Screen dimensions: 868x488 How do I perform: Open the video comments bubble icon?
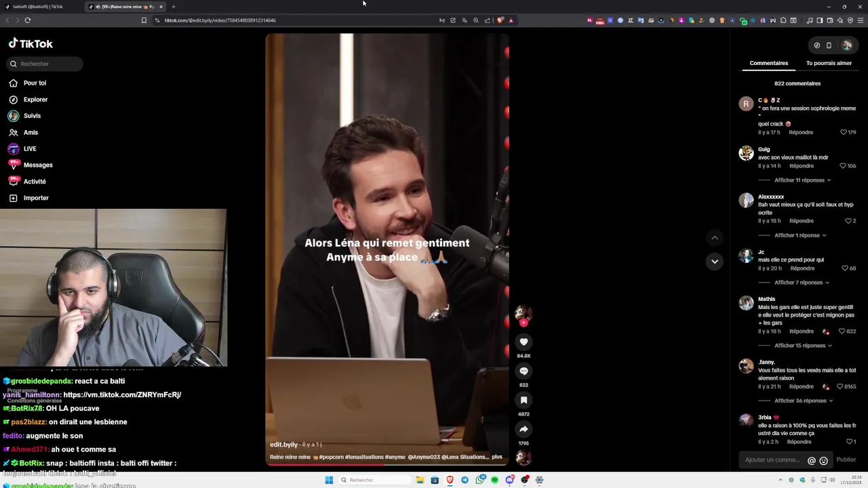(524, 371)
